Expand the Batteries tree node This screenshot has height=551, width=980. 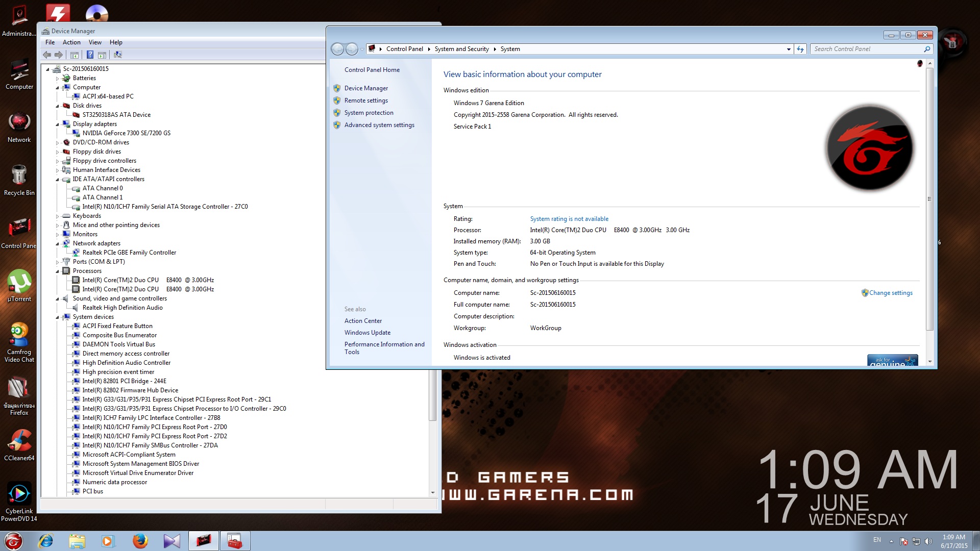pyautogui.click(x=57, y=79)
